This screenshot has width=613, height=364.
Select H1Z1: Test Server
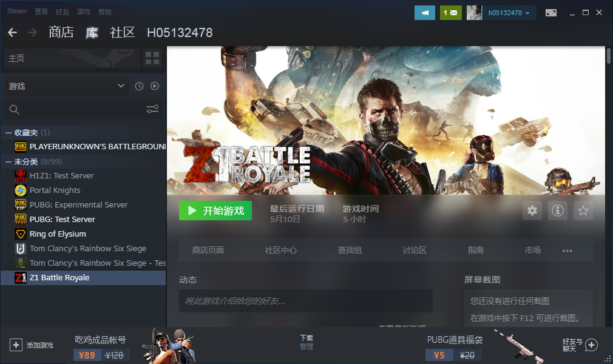coord(62,176)
